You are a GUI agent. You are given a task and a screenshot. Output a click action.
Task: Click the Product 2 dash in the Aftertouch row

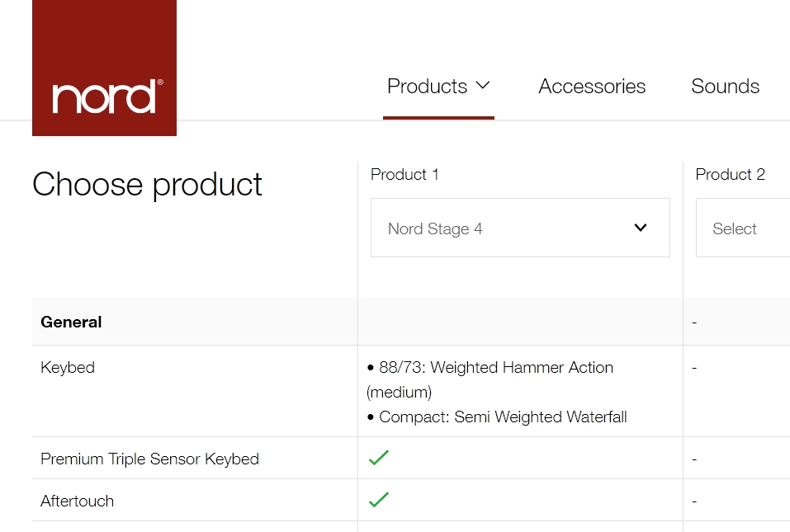coord(694,501)
